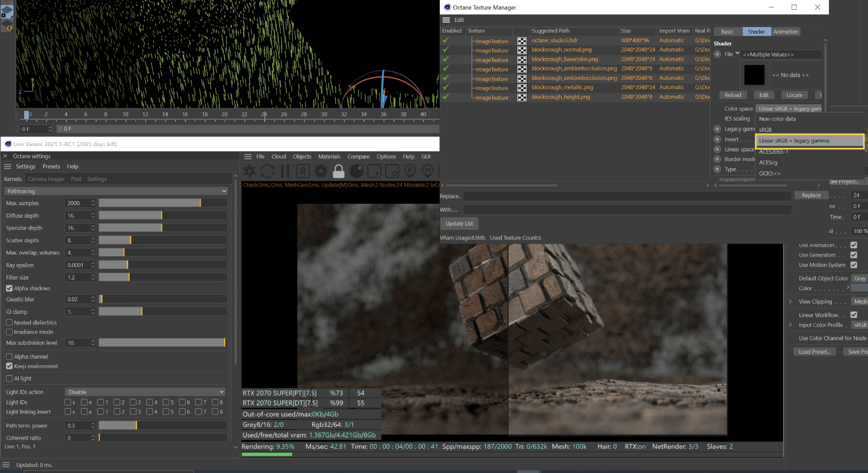
Task: Choose ACEScg from the color space list
Action: 768,162
